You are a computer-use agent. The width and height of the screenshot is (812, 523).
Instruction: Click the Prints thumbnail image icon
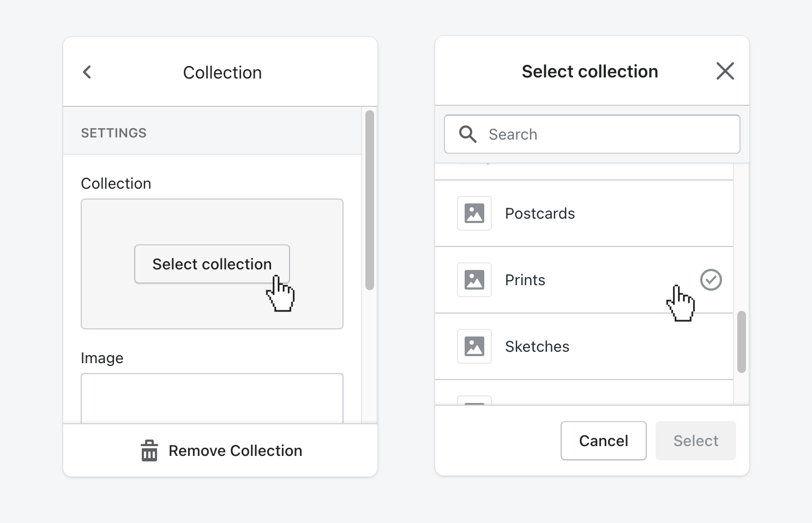[474, 280]
